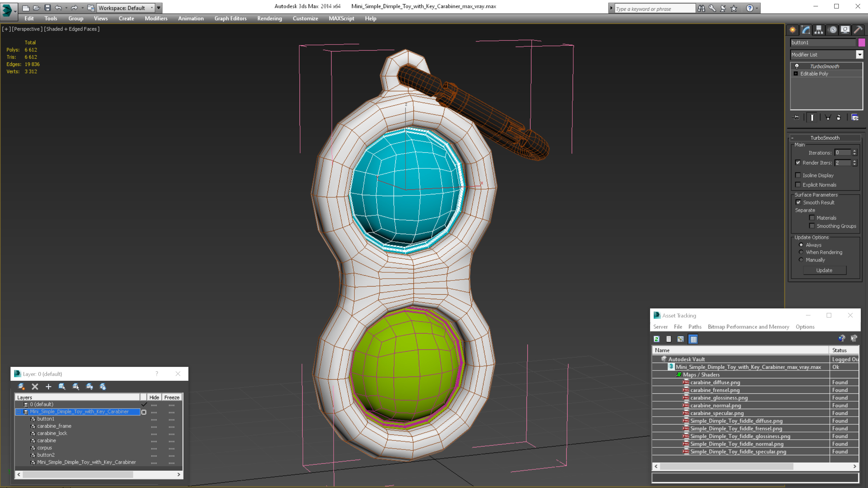
Task: Open the Utilities panel hammer icon
Action: click(x=858, y=30)
